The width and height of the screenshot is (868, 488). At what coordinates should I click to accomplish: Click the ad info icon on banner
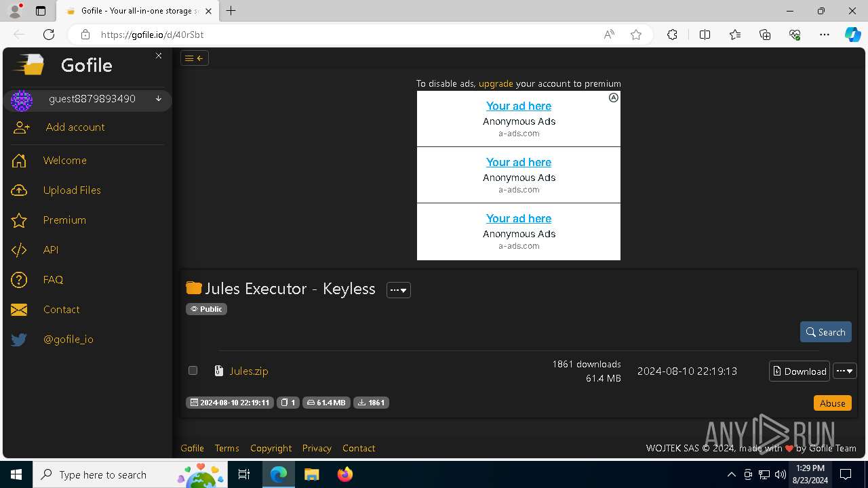click(x=614, y=98)
